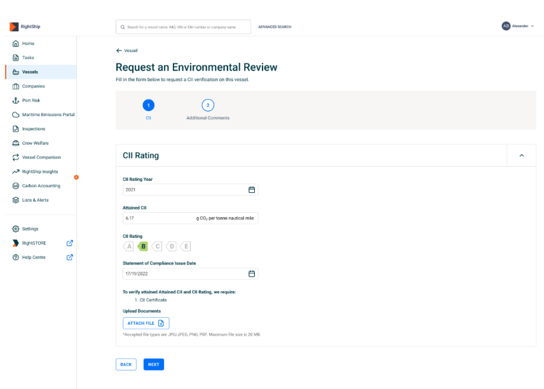This screenshot has width=544, height=389.
Task: Click Help Centre external link icon
Action: (x=69, y=257)
